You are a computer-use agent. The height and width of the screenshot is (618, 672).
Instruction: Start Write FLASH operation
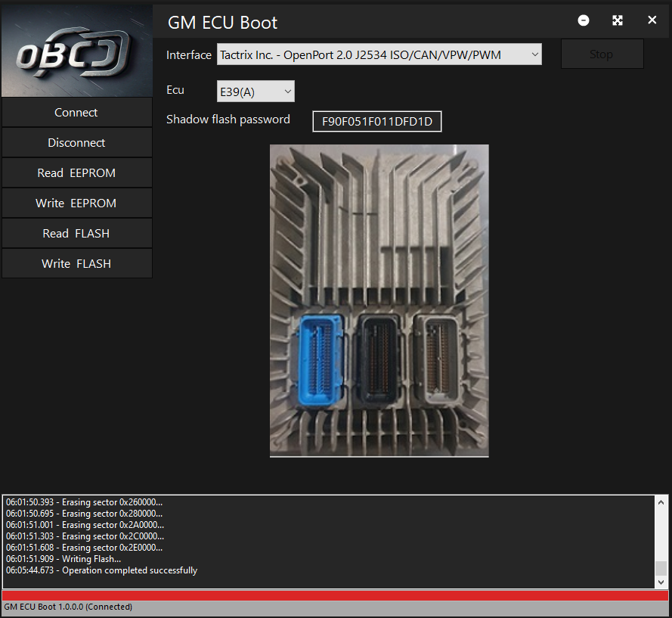pos(77,263)
